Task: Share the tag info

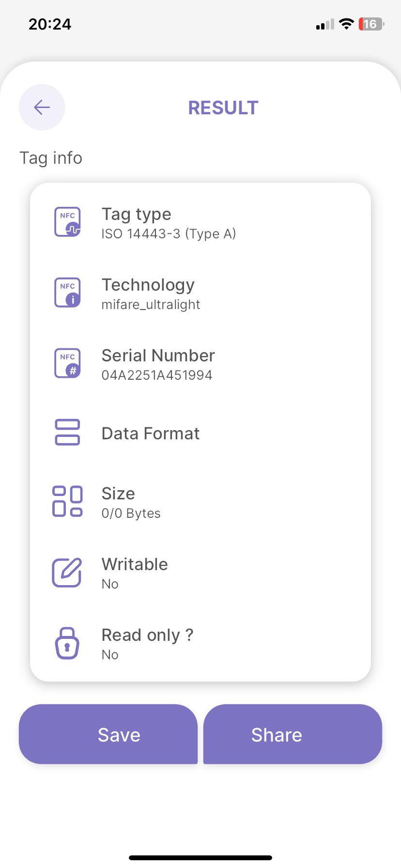Action: pos(293,734)
